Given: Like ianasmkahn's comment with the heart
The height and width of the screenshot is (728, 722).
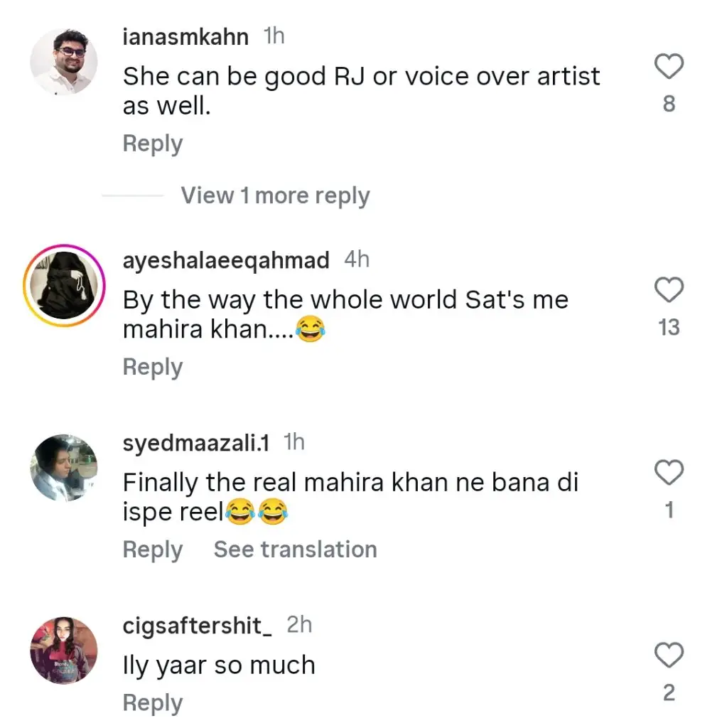Looking at the screenshot, I should point(668,68).
